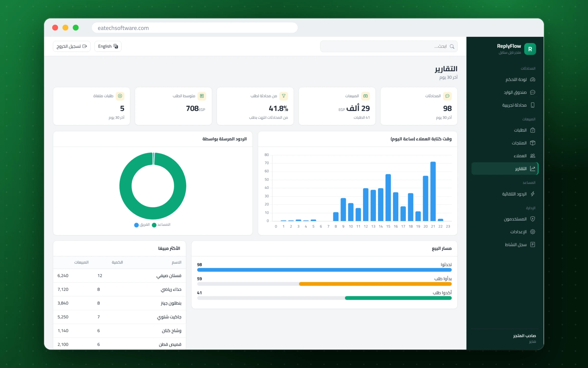
Task: Click the العملاء people icon
Action: 532,156
